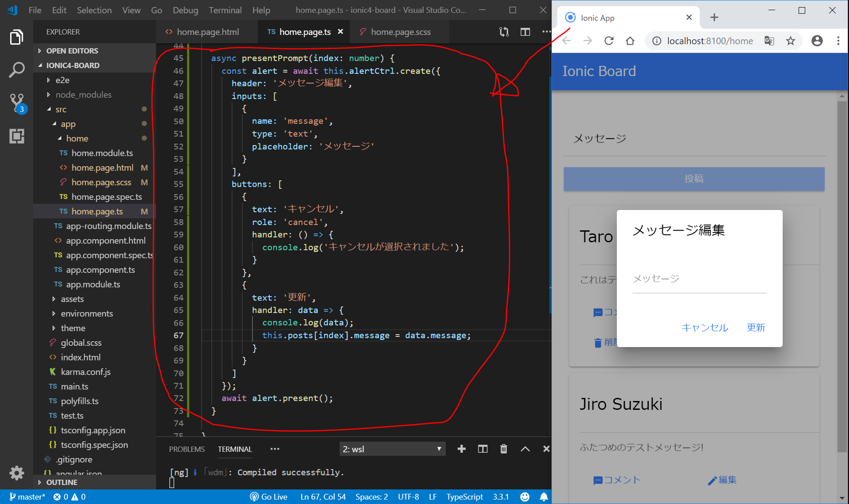The height and width of the screenshot is (504, 849).
Task: Click the メッセージ input in the alert dialog
Action: point(699,279)
